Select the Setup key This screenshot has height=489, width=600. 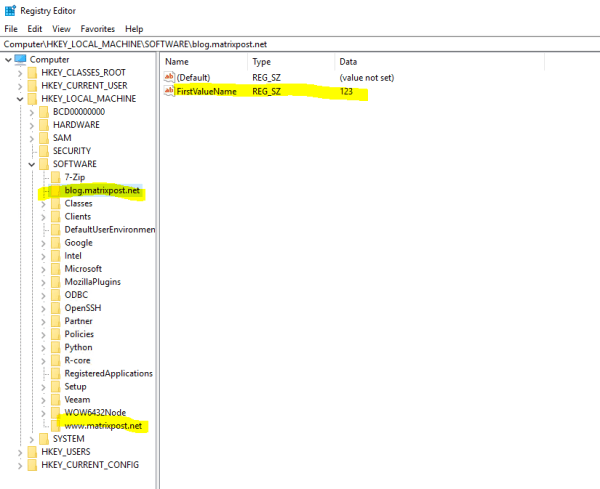(x=75, y=386)
